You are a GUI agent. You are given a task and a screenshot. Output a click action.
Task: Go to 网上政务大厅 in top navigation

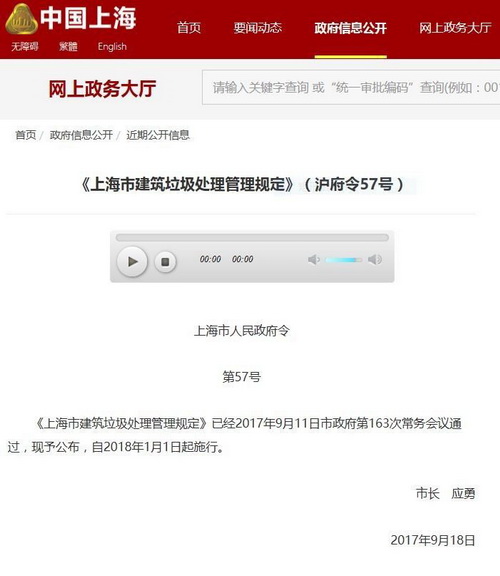tap(456, 28)
